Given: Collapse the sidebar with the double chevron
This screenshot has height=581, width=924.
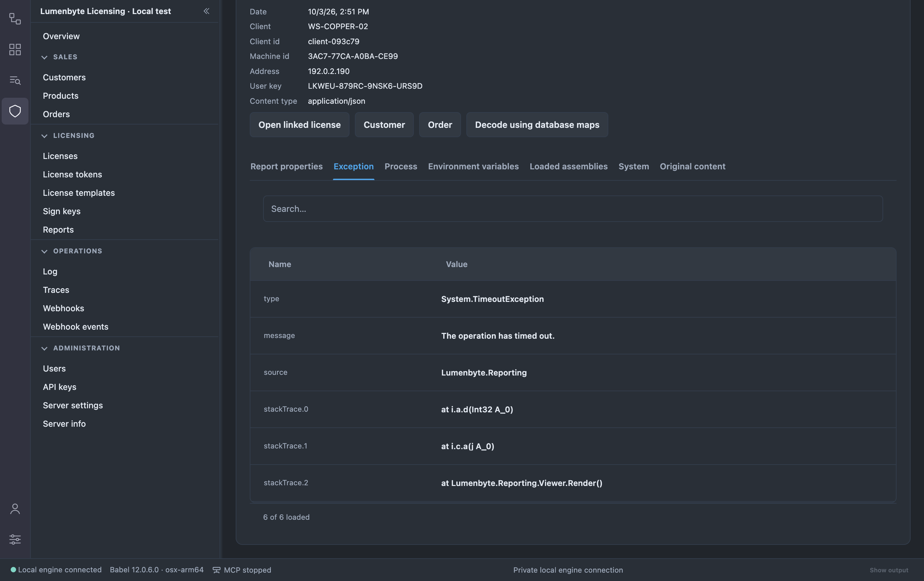Looking at the screenshot, I should 207,11.
